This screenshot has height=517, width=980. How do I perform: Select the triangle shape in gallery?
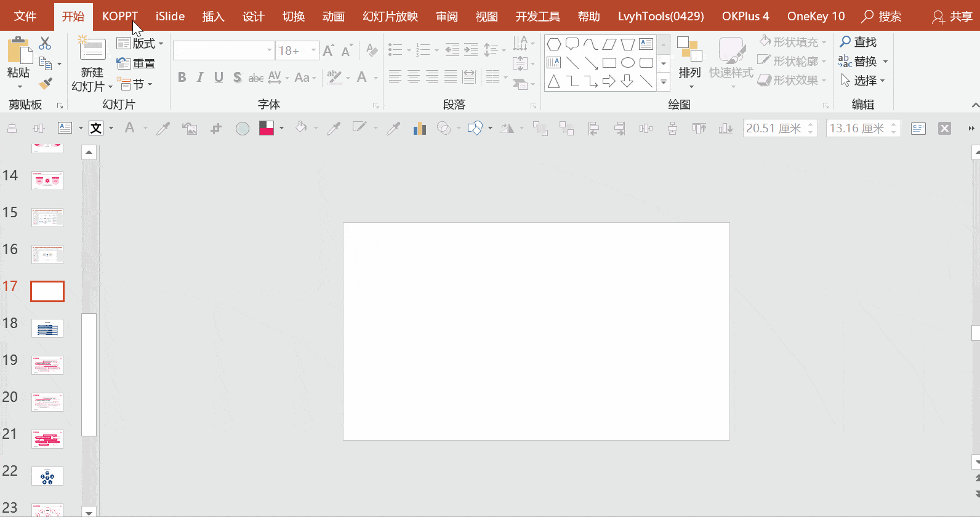pyautogui.click(x=554, y=81)
